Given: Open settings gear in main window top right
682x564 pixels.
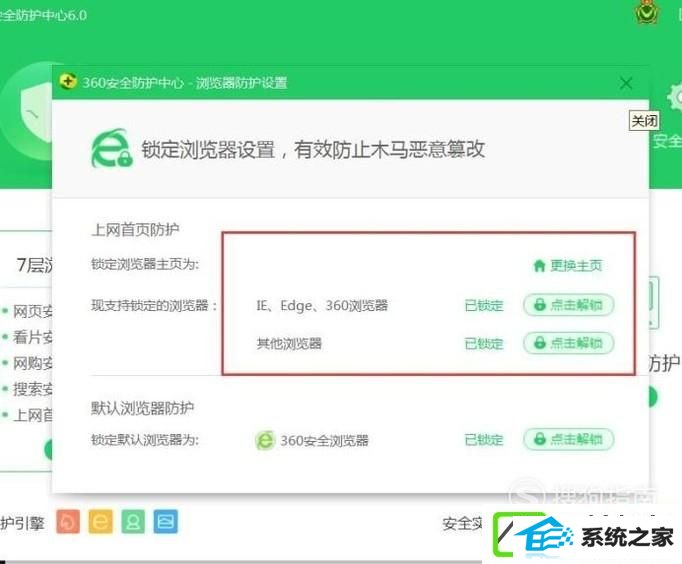Looking at the screenshot, I should [x=674, y=98].
